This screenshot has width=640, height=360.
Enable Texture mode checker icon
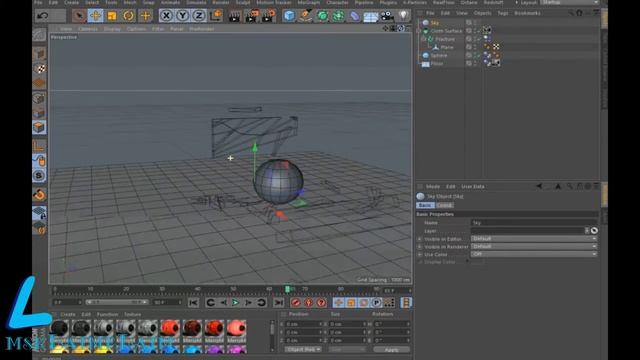coord(39,69)
